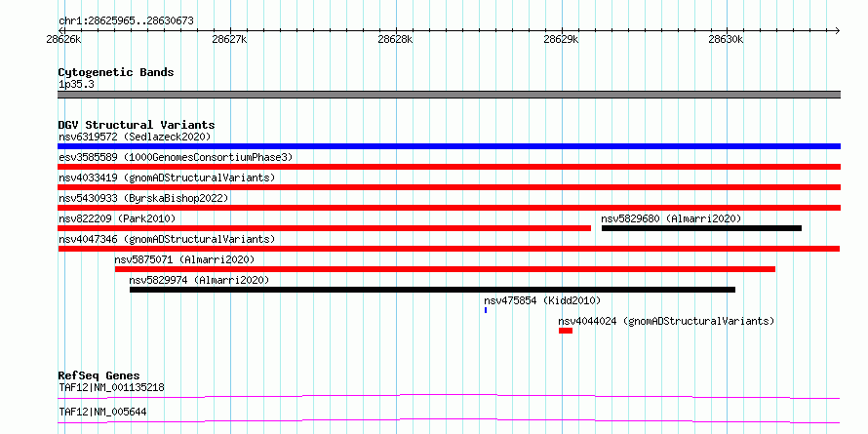868x434 pixels.
Task: Open nsv4044024 (gnomADStructuralVariants) label
Action: pyautogui.click(x=666, y=321)
